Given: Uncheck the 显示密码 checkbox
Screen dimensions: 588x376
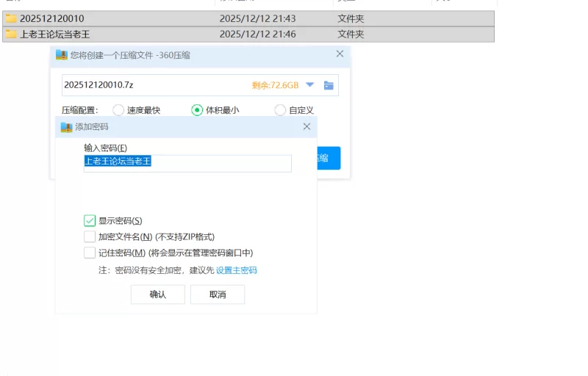Looking at the screenshot, I should coord(90,220).
